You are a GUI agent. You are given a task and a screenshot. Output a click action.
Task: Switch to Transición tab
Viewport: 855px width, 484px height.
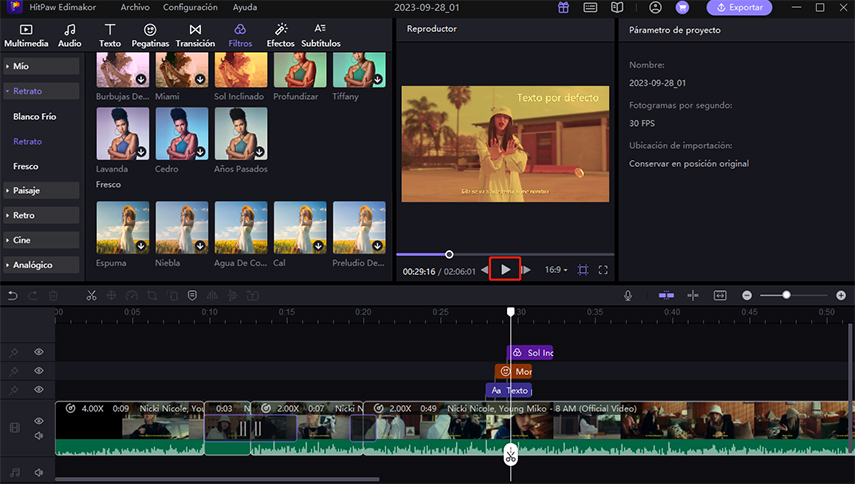(195, 35)
